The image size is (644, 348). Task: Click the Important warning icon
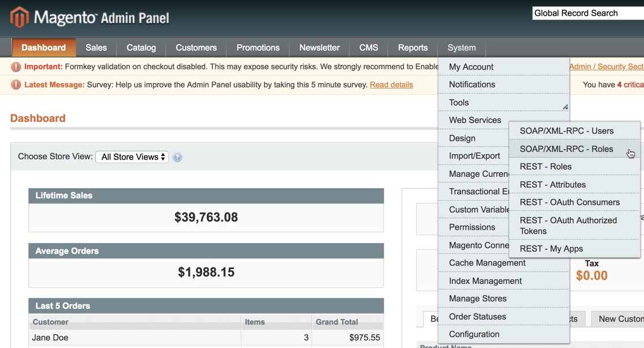pos(16,67)
